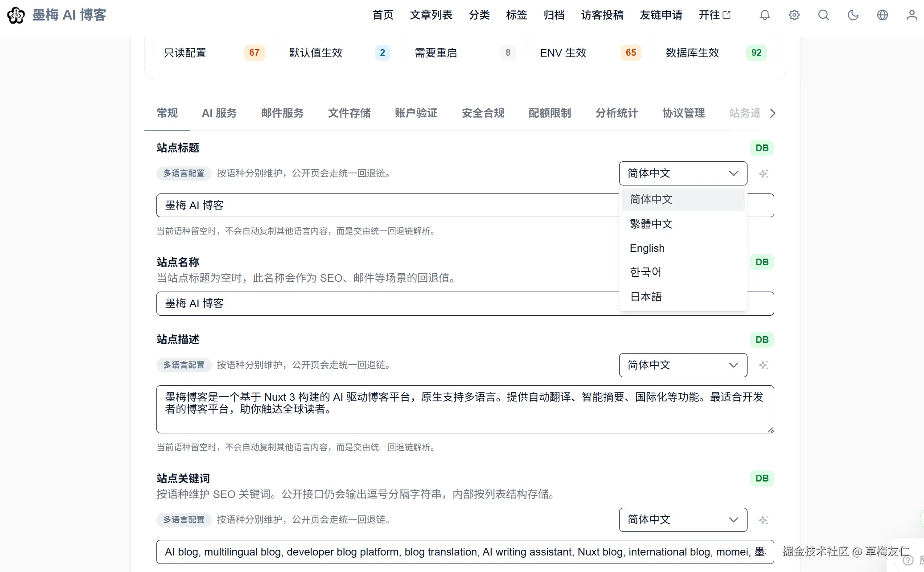This screenshot has height=572, width=924.
Task: Click the search magnifier icon
Action: tap(823, 15)
